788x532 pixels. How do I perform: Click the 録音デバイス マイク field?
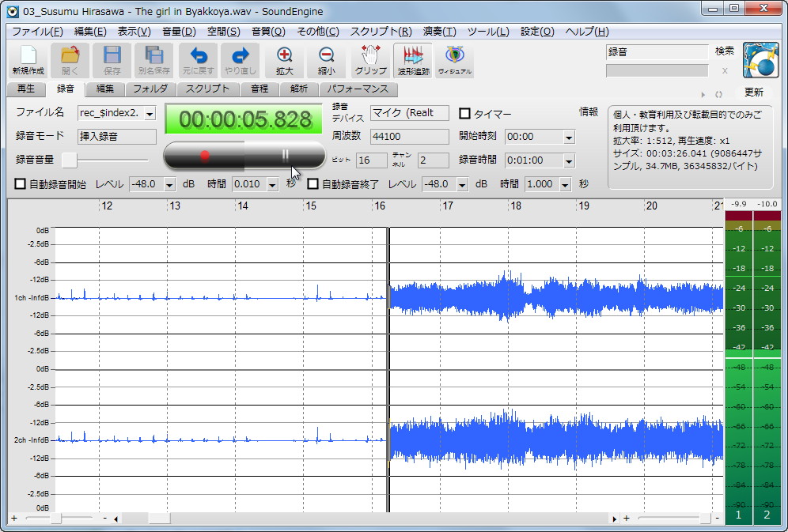tap(410, 113)
